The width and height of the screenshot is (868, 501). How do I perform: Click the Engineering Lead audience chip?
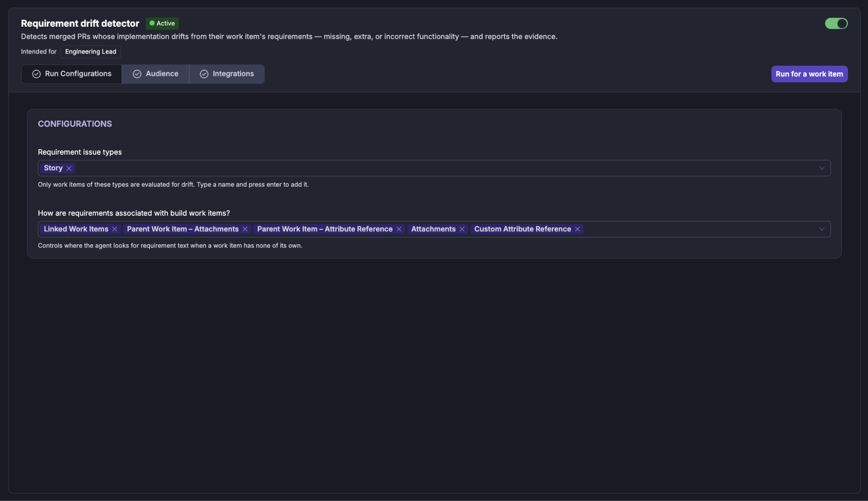click(x=91, y=52)
